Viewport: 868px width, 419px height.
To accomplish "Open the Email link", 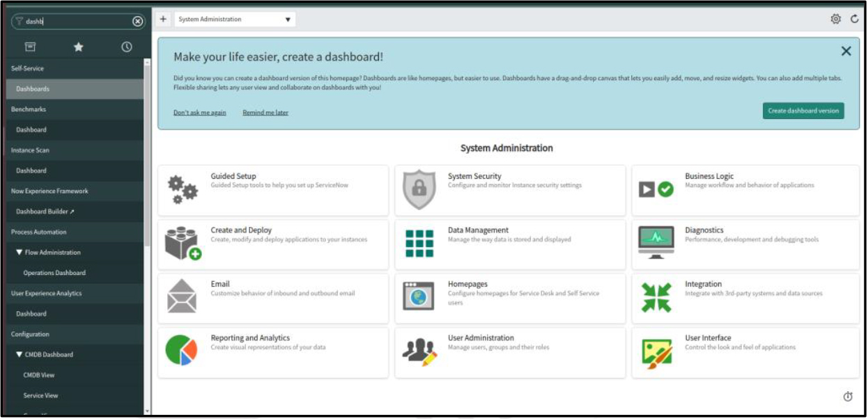I will [x=220, y=284].
